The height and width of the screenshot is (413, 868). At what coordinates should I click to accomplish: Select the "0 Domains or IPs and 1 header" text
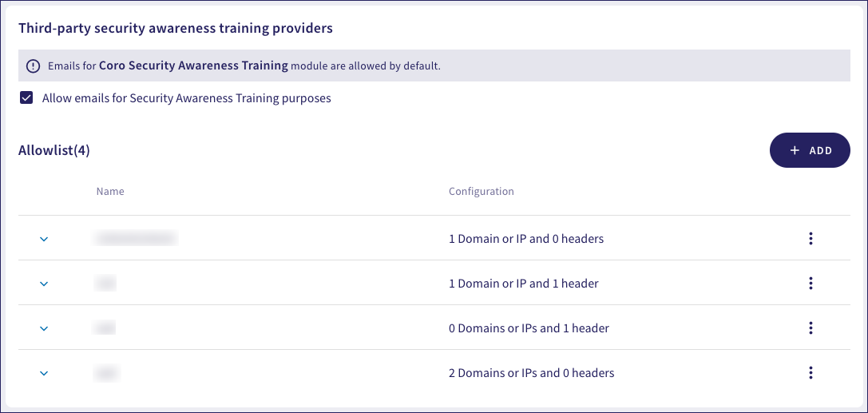click(x=529, y=328)
